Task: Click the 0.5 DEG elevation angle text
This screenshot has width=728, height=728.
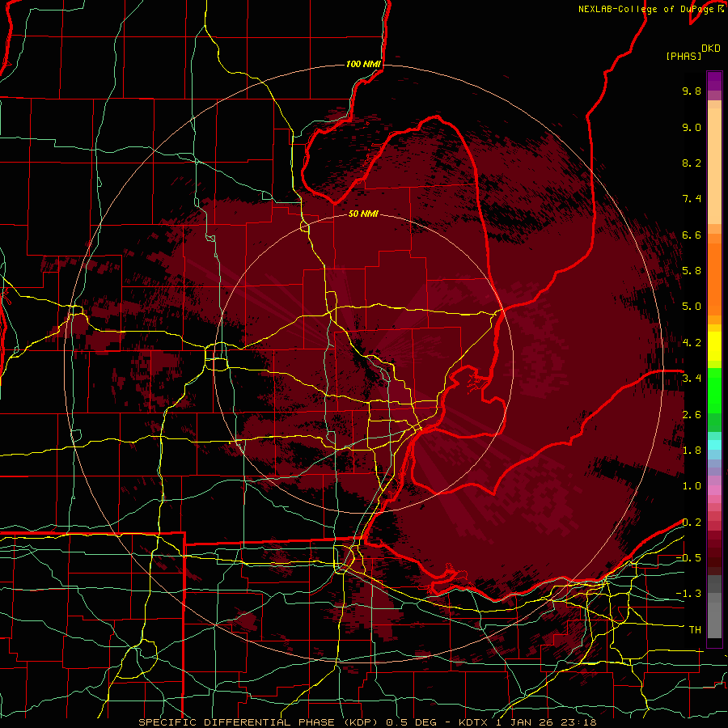Action: point(410,722)
